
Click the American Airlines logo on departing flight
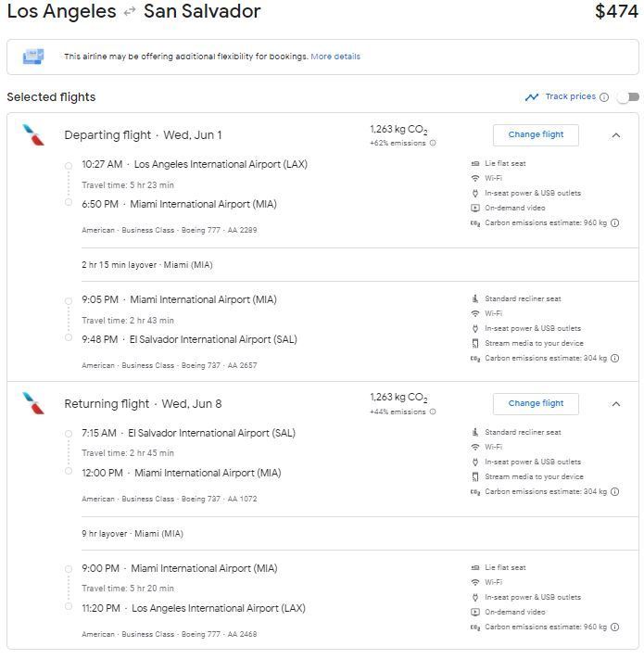coord(33,135)
